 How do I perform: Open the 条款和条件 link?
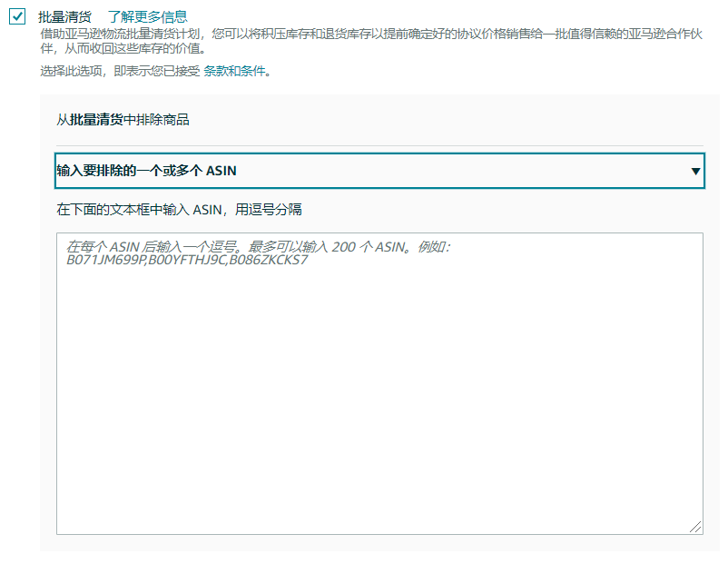coord(234,71)
